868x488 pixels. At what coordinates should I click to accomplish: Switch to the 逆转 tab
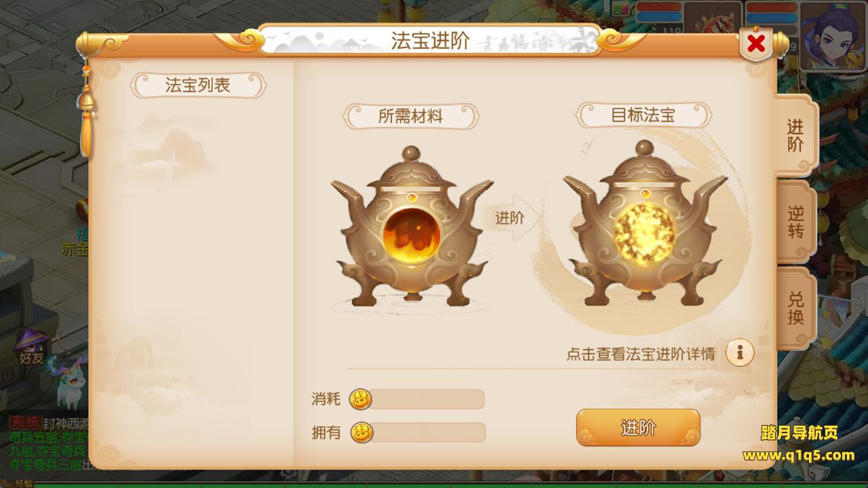point(796,222)
